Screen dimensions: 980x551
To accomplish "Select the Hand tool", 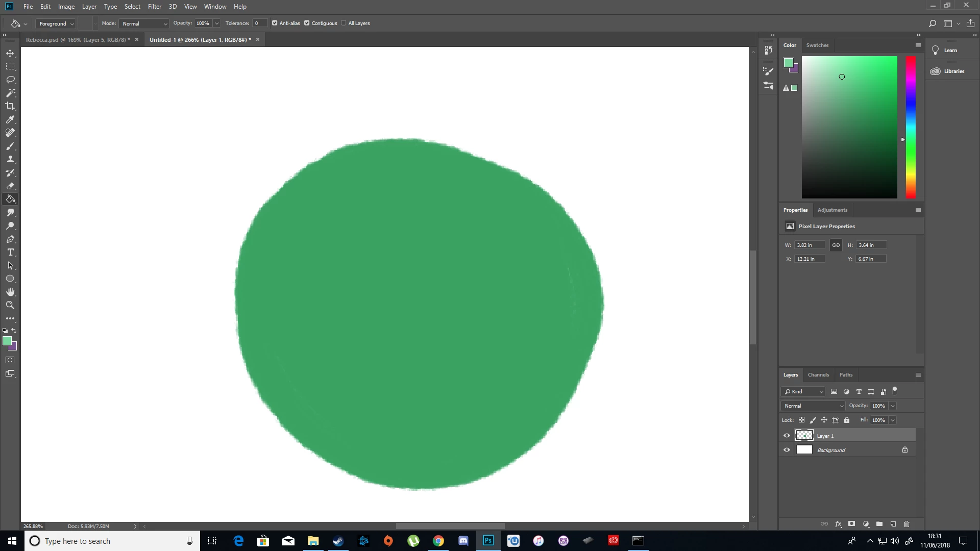I will [x=10, y=292].
